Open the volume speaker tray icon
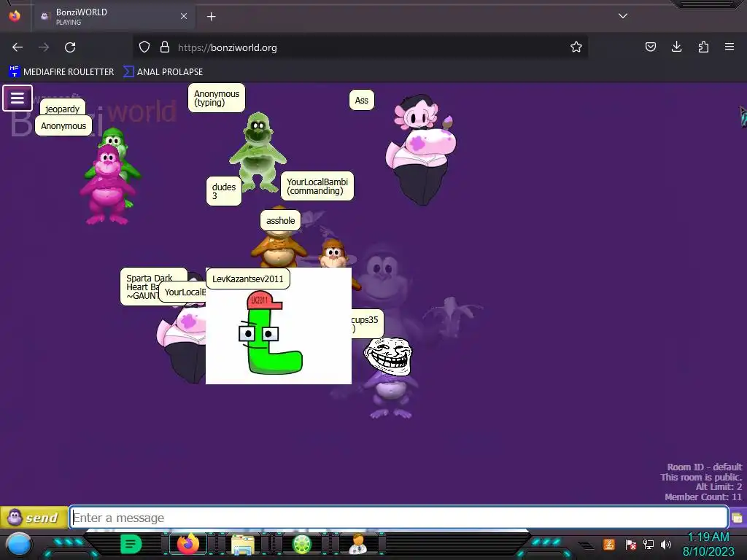 pos(666,544)
